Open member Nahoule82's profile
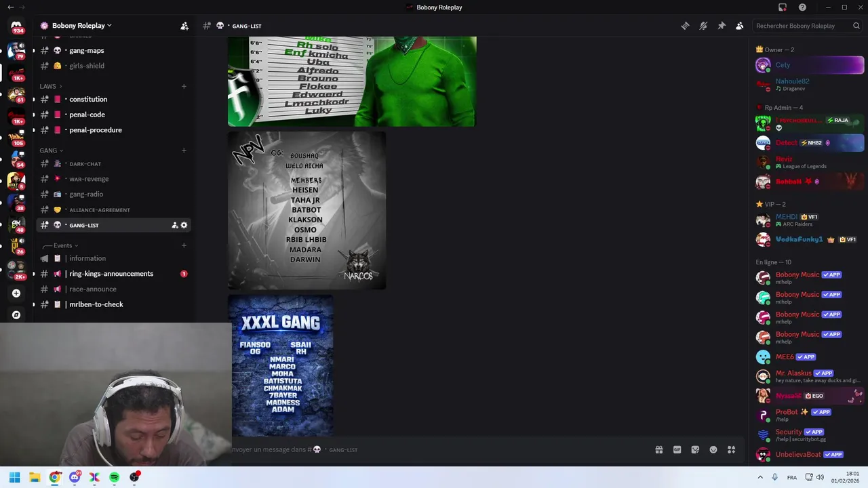Viewport: 868px width, 488px height. [810, 85]
